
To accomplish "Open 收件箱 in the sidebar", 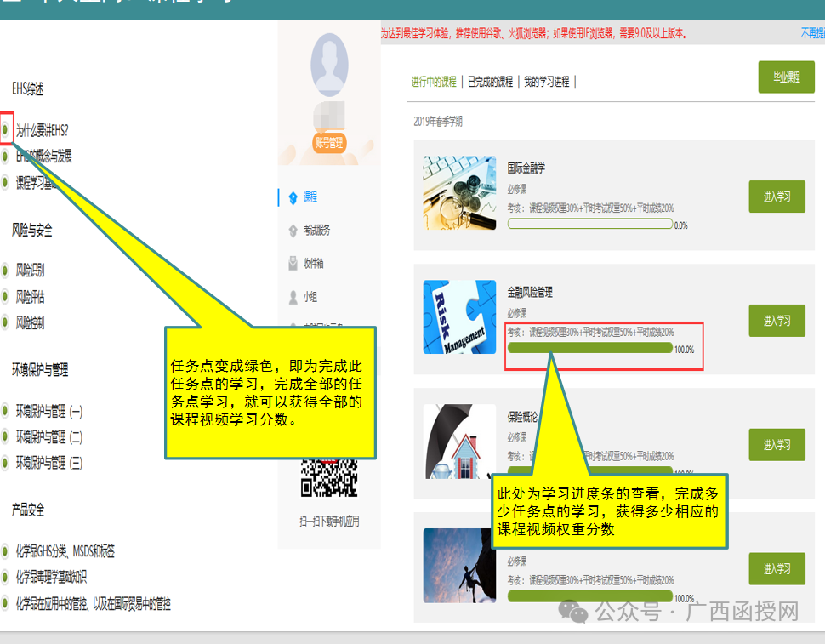I will [313, 263].
